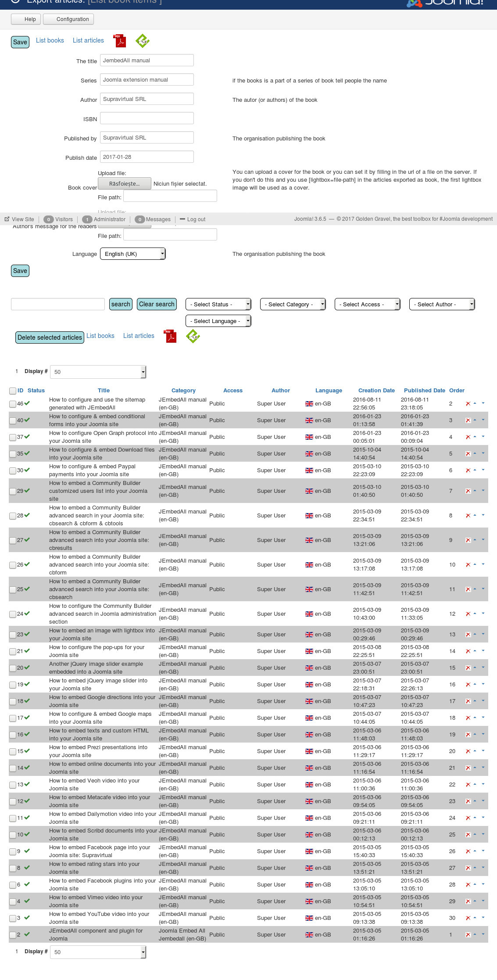
Task: Sort table by Category column header
Action: (183, 390)
